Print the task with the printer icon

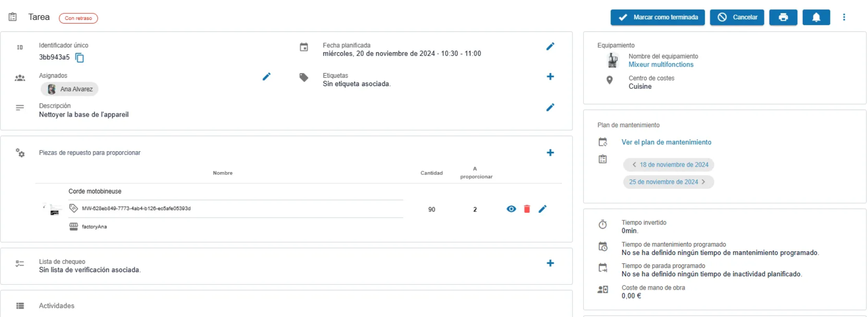point(783,17)
